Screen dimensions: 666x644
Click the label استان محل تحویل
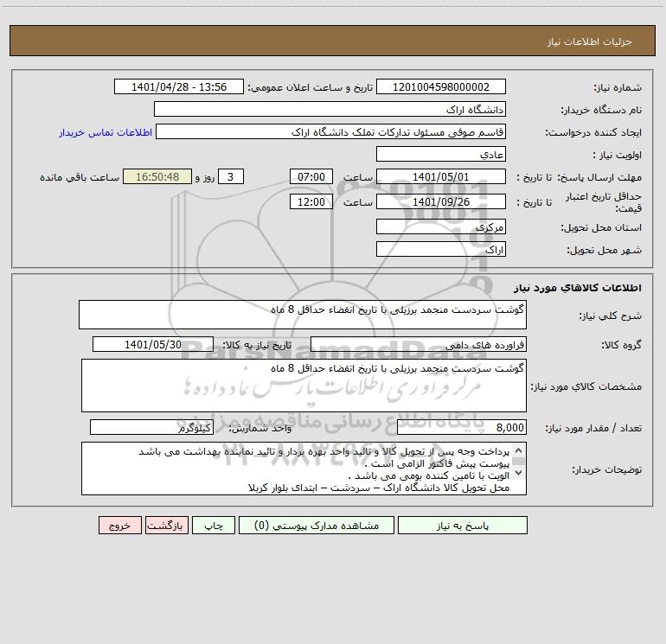click(601, 228)
